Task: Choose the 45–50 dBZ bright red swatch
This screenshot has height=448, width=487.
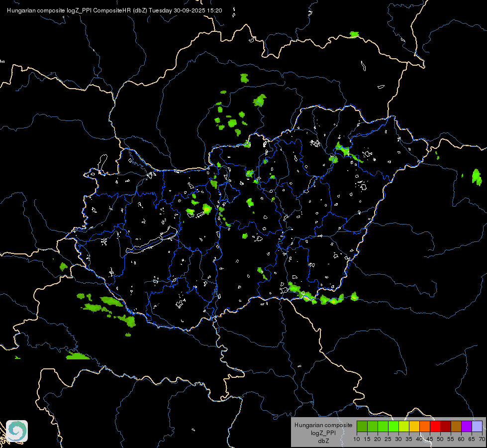Action: coord(435,426)
